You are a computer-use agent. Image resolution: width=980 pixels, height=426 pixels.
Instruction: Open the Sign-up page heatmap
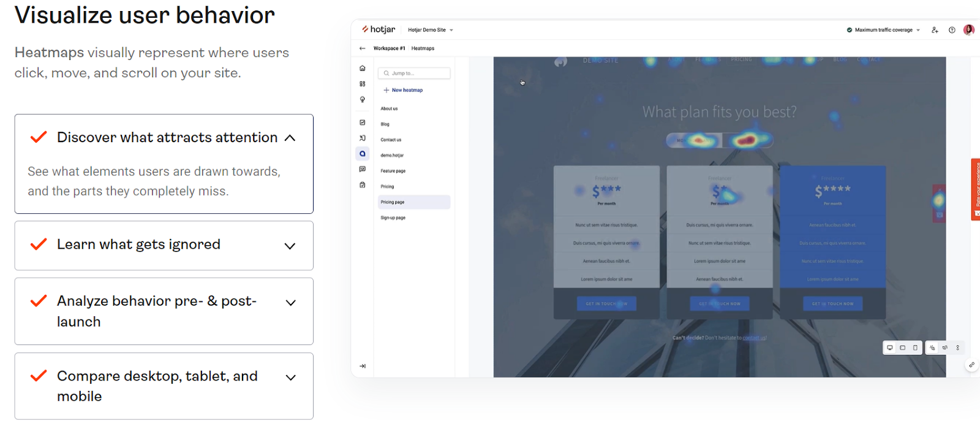click(x=393, y=218)
